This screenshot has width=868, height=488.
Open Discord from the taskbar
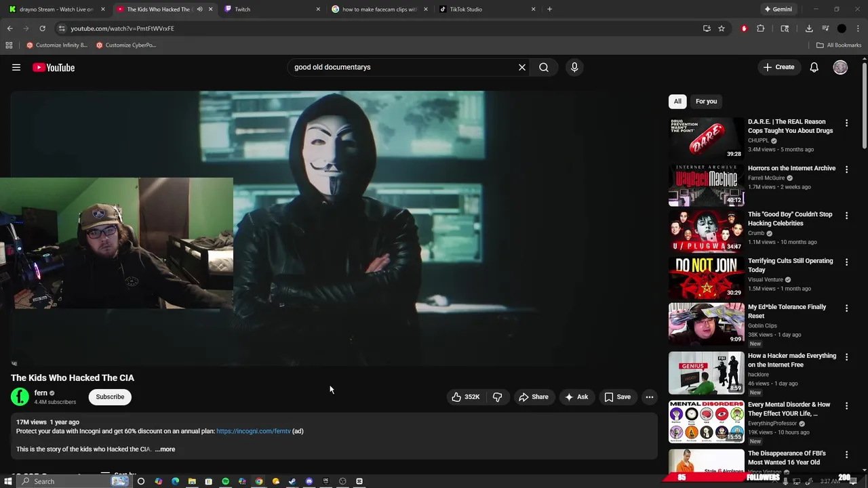click(309, 481)
